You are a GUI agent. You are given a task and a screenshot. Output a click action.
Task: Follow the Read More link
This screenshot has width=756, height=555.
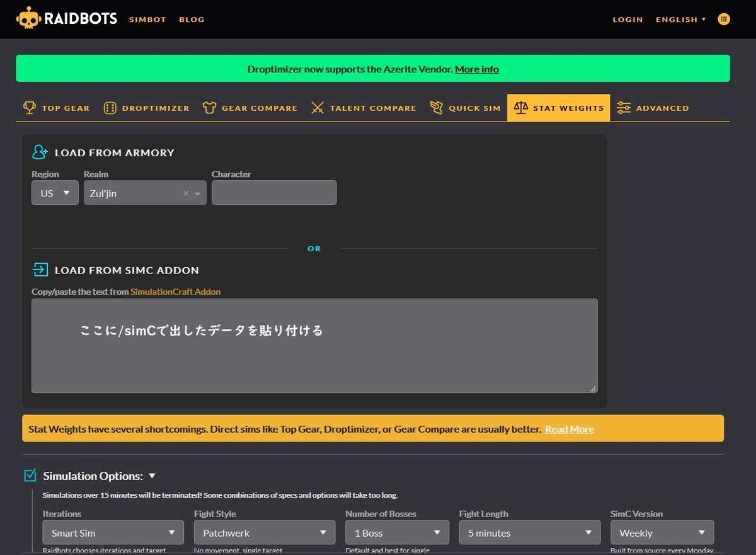pos(570,429)
